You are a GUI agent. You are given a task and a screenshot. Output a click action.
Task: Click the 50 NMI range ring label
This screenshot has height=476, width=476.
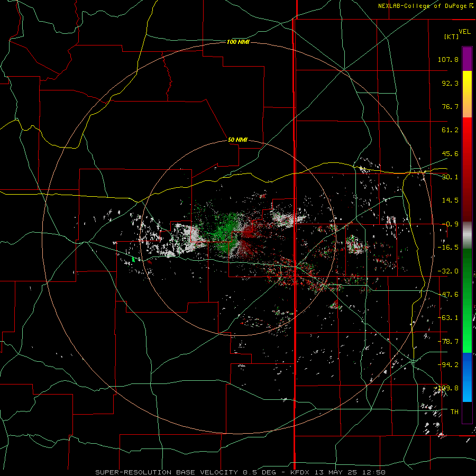point(237,140)
